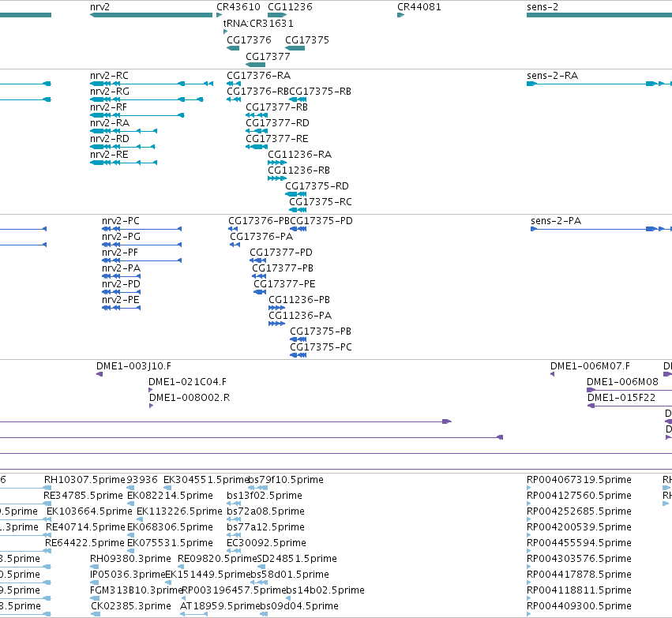Click transcript CG17377-RB

click(x=277, y=107)
